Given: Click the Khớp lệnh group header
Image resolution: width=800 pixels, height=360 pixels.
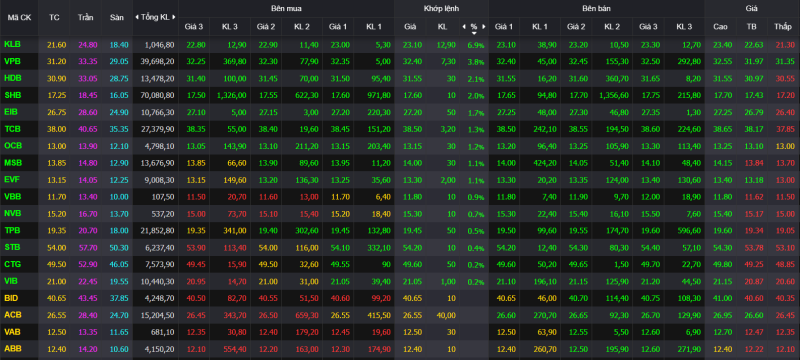Looking at the screenshot, I should tap(441, 8).
